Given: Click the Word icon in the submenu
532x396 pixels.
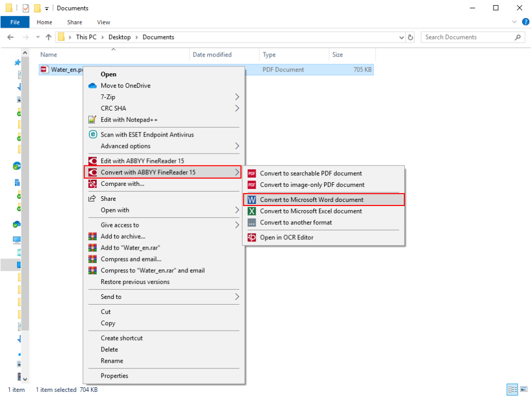Looking at the screenshot, I should [252, 200].
